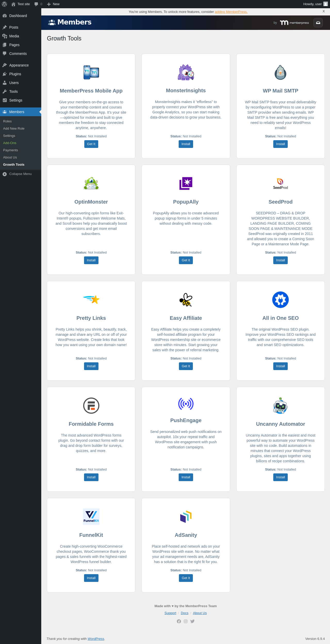Open the main Settings sidebar item with icon
Screen dimensions: 330x644
point(21,100)
